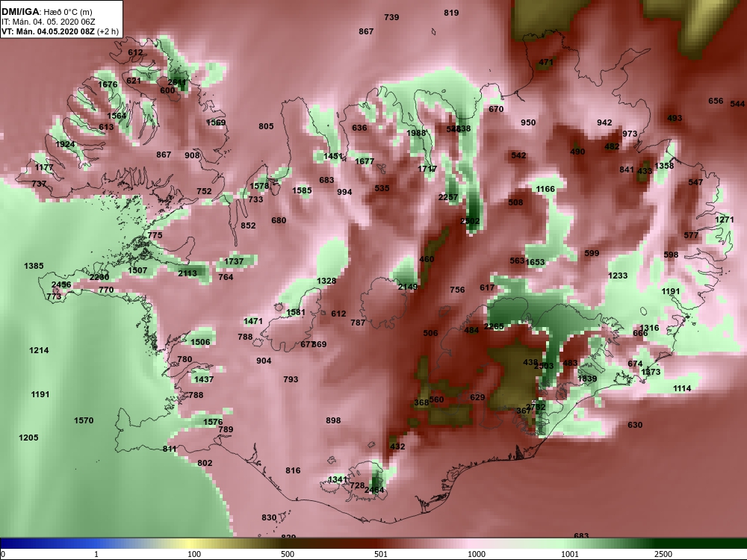This screenshot has width=747, height=560.
Task: Click the value 432
Action: click(x=397, y=447)
